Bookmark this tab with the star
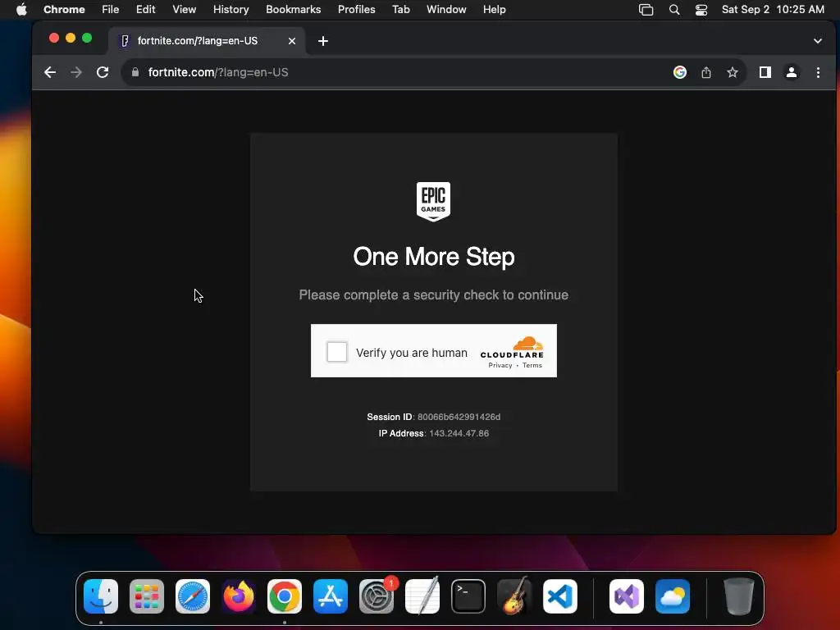The width and height of the screenshot is (840, 630). click(x=733, y=72)
